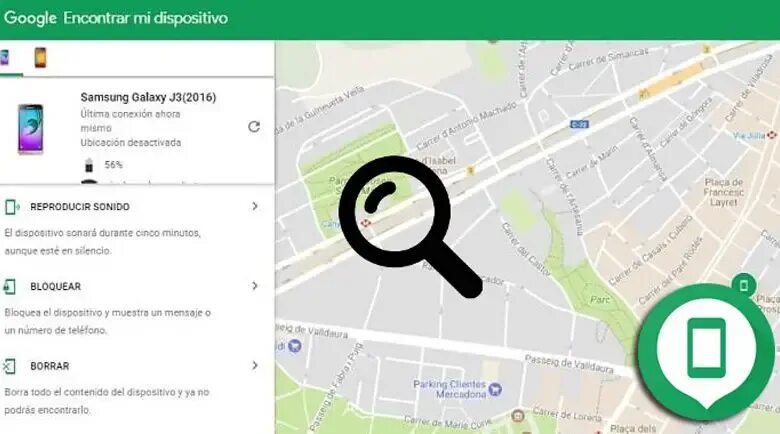Click the Reproducir sonido phone icon
Screen dimensions: 780x434
tap(11, 207)
